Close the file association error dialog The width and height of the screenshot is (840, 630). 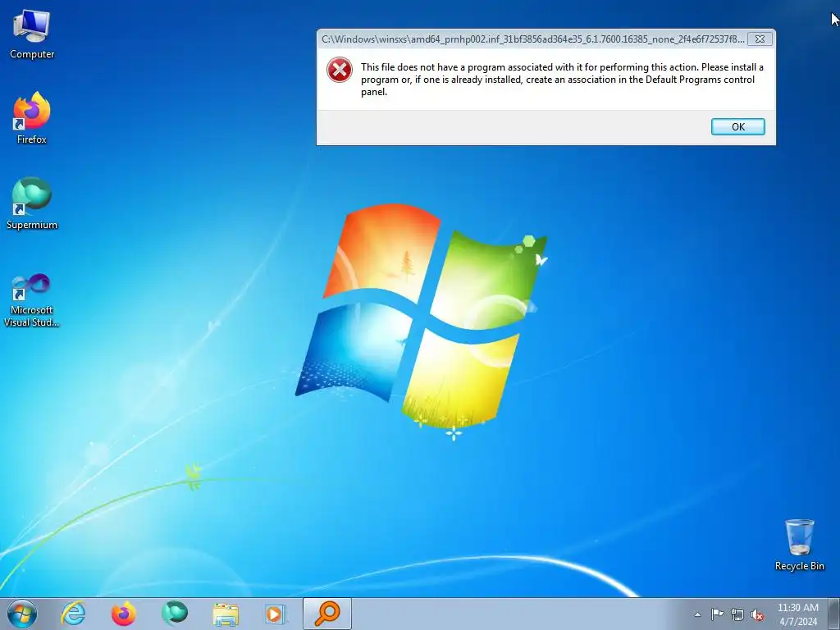click(x=760, y=39)
